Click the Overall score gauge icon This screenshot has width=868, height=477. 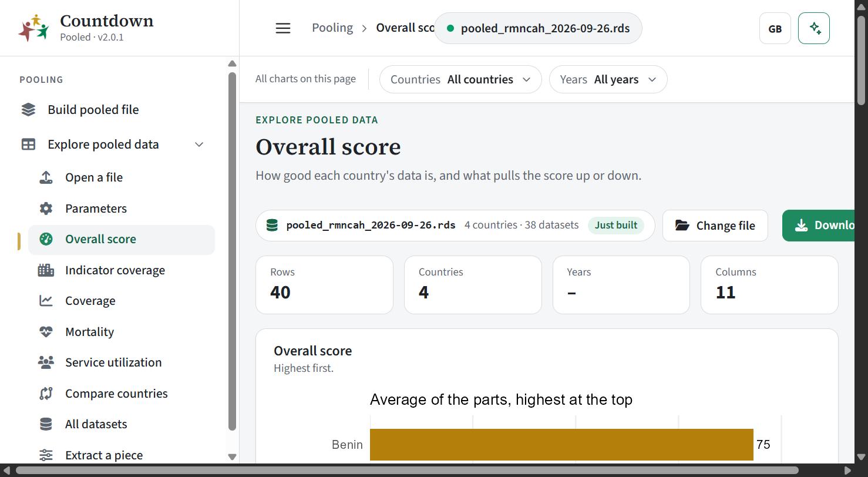coord(46,239)
